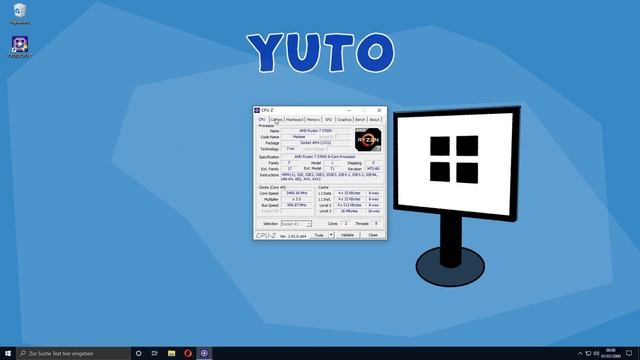Click the Core Speed value
Screen dimensions: 640x360
[x=297, y=193]
